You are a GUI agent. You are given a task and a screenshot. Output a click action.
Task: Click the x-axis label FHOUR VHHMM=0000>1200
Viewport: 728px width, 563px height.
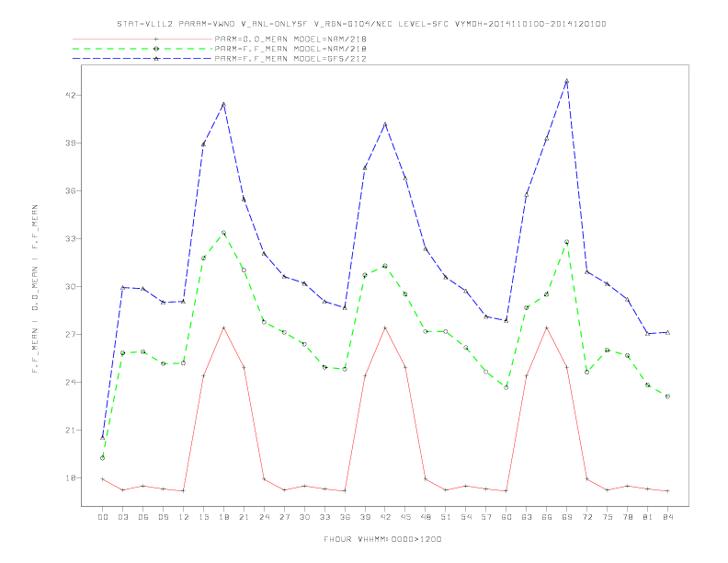click(x=382, y=539)
